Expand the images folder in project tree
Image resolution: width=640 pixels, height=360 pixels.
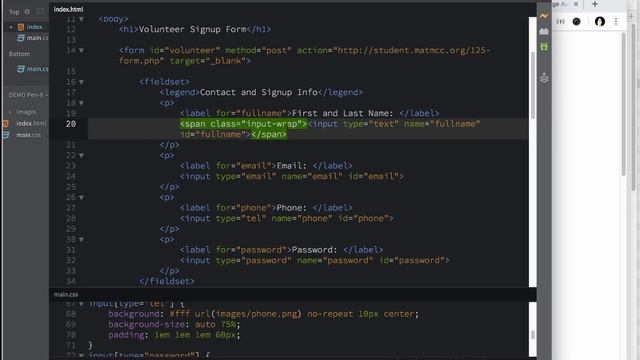[x=10, y=112]
